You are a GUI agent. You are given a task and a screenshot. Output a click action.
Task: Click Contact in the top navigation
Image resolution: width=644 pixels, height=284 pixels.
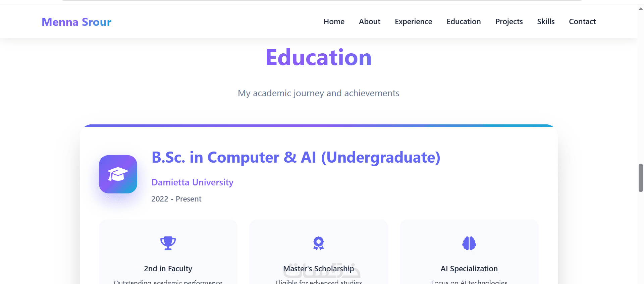[582, 21]
